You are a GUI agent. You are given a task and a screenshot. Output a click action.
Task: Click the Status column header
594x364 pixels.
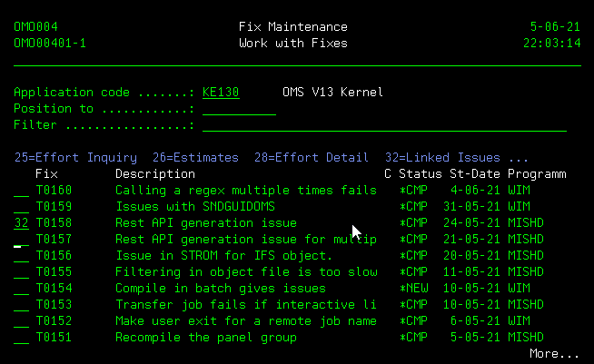click(420, 173)
